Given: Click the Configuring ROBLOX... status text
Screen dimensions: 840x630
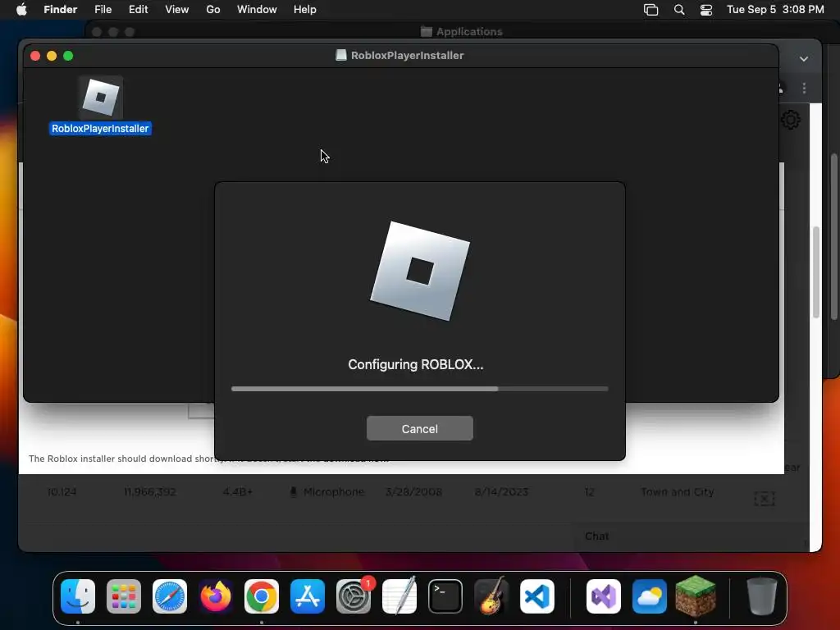Looking at the screenshot, I should click(x=416, y=364).
